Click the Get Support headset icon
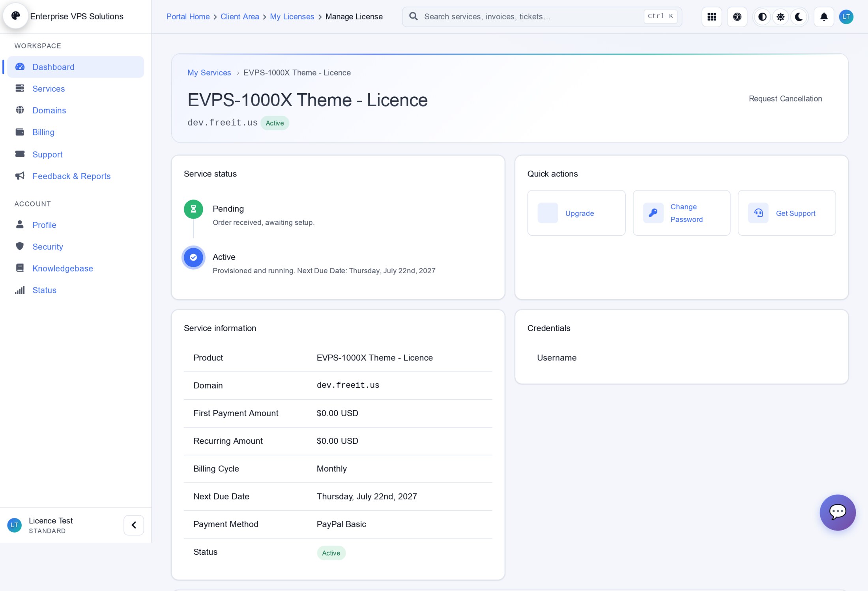868x591 pixels. pyautogui.click(x=758, y=213)
